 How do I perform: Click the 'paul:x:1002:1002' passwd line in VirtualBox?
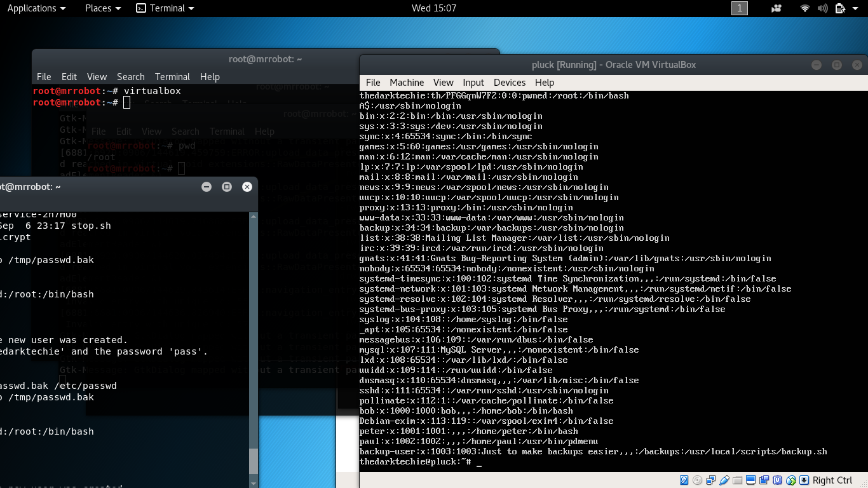click(479, 441)
